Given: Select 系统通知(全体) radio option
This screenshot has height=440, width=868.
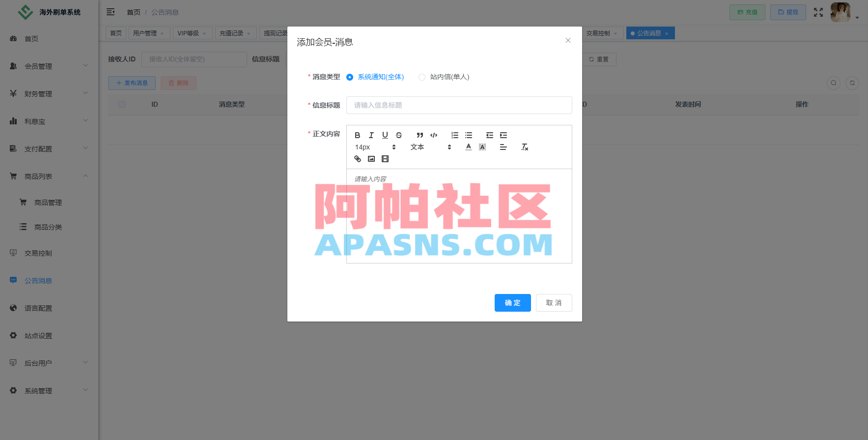Looking at the screenshot, I should [375, 77].
